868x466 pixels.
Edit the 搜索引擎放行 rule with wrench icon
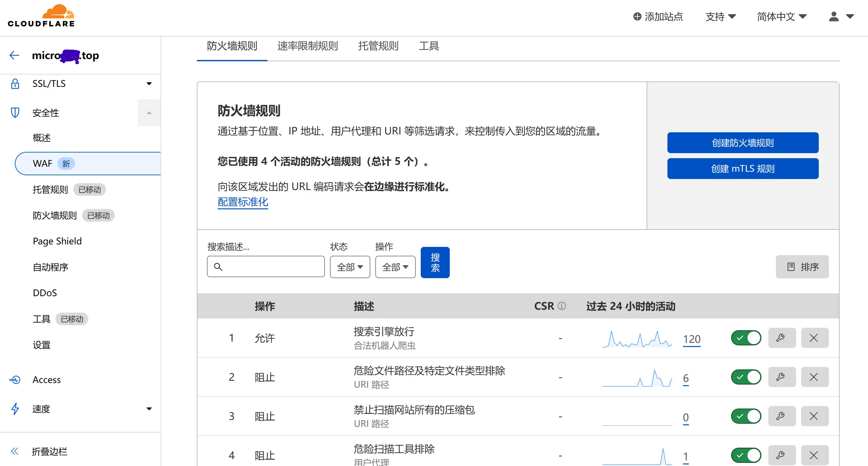(782, 338)
